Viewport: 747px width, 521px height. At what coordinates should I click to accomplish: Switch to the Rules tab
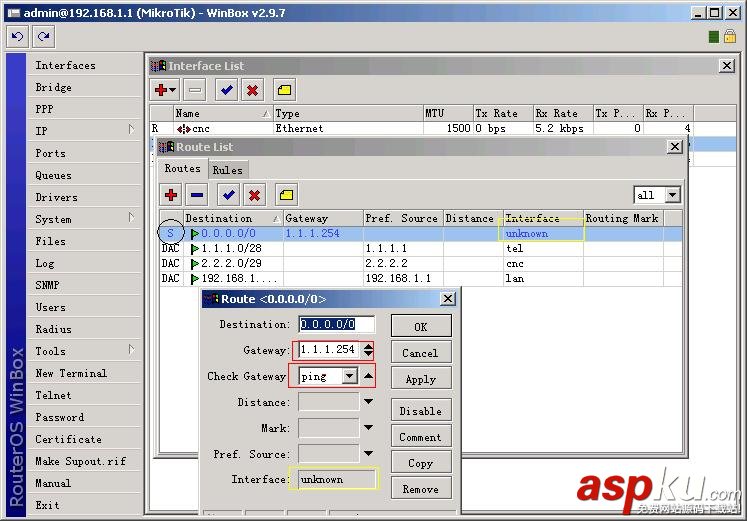(228, 170)
